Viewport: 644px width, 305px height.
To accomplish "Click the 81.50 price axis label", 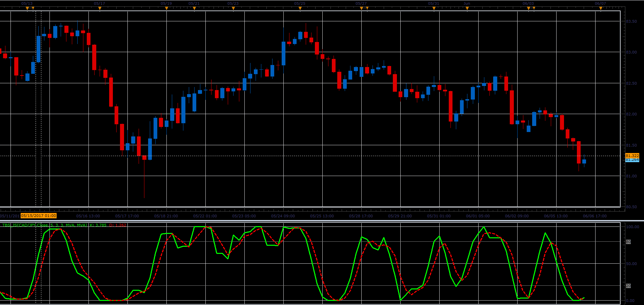I will coord(631,145).
